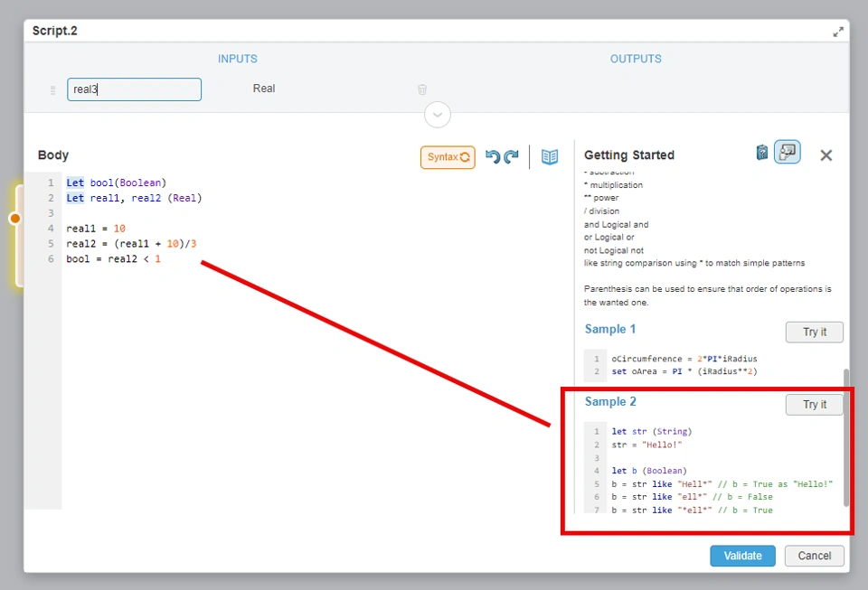Viewport: 868px width, 590px height.
Task: Click the real3 input name field
Action: (134, 89)
